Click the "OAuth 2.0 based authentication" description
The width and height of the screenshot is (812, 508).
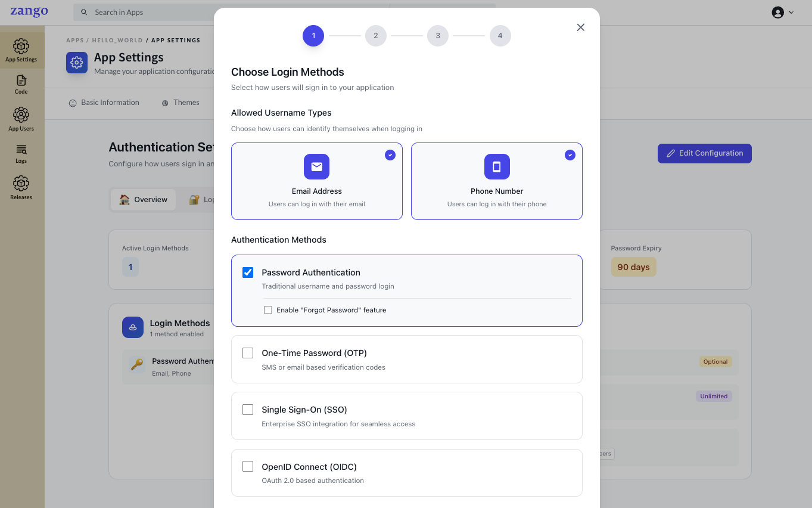pos(313,481)
